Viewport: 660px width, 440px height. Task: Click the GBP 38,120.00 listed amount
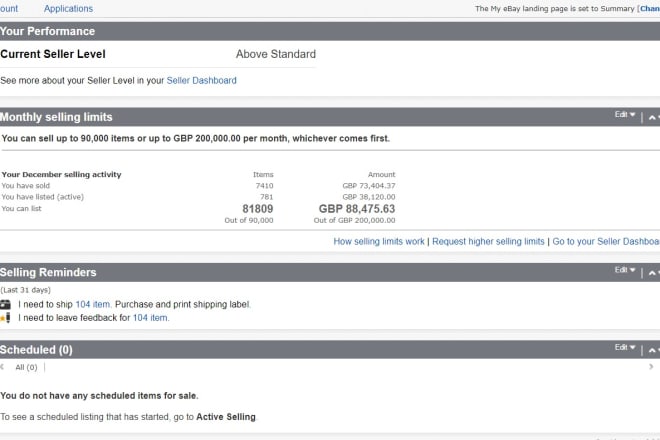coord(369,197)
